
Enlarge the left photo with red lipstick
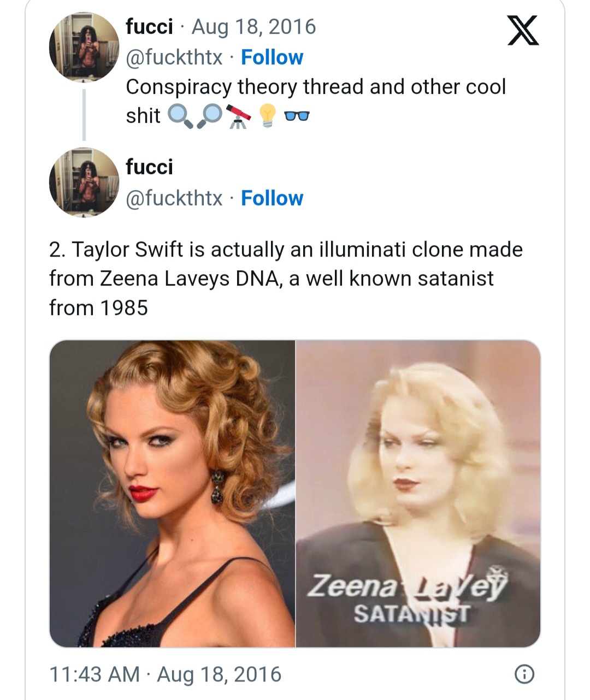(172, 493)
